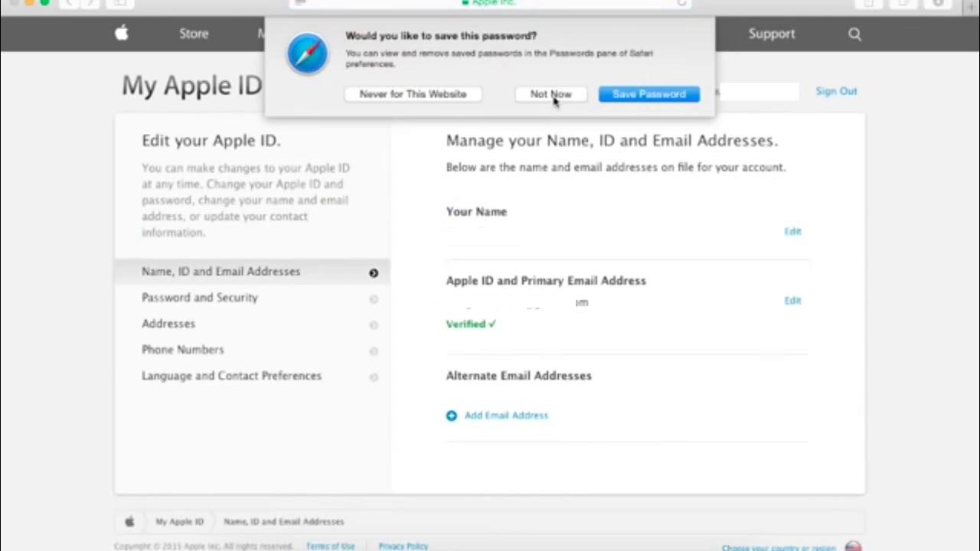The height and width of the screenshot is (551, 980).
Task: Open the search magnifier icon
Action: 854,34
